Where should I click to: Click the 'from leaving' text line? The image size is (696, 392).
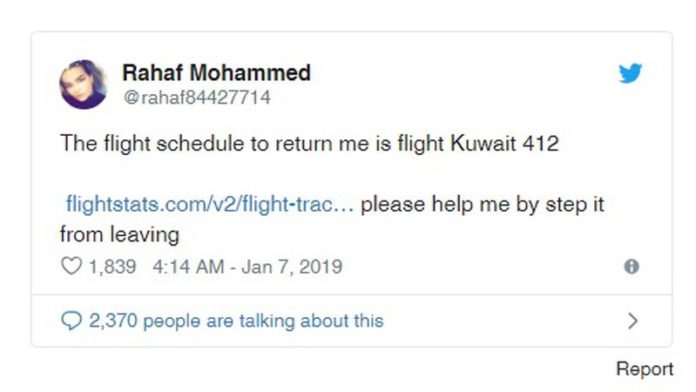[120, 234]
